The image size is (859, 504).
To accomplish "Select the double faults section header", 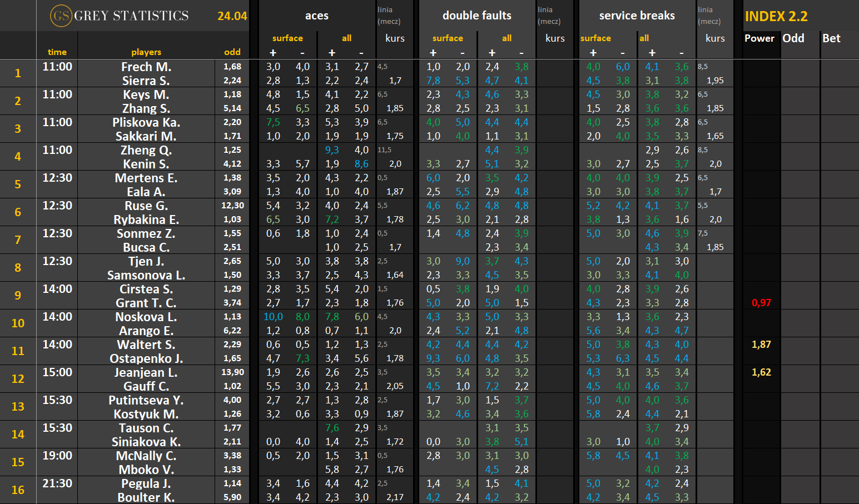I will click(476, 16).
